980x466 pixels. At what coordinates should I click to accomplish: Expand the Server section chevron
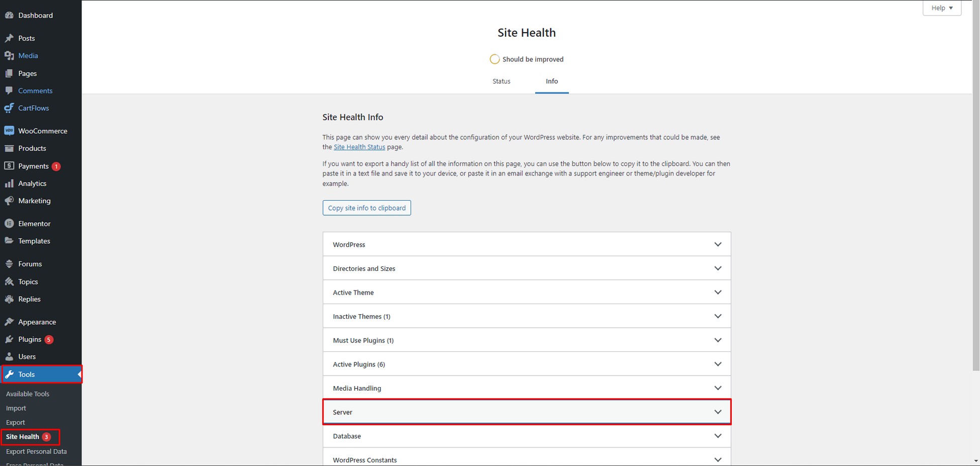(718, 412)
